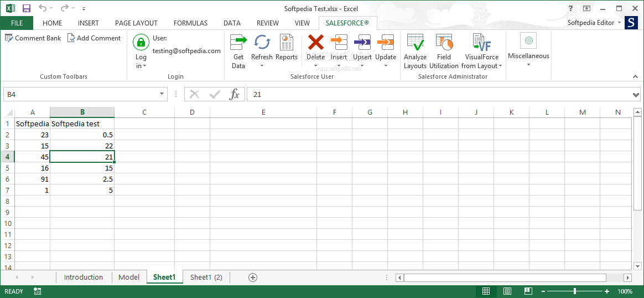Select cell containing 91
This screenshot has height=298, width=644.
coord(33,179)
